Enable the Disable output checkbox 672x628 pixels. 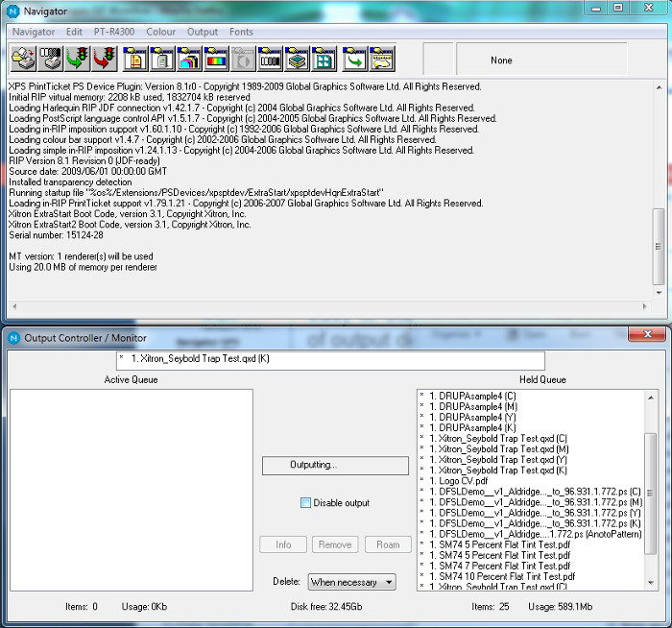point(305,503)
